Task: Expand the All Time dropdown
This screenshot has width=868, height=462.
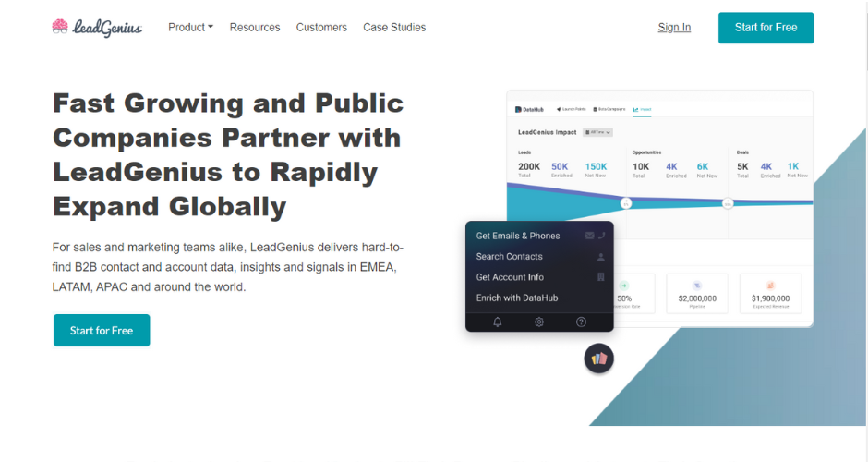Action: click(x=597, y=132)
